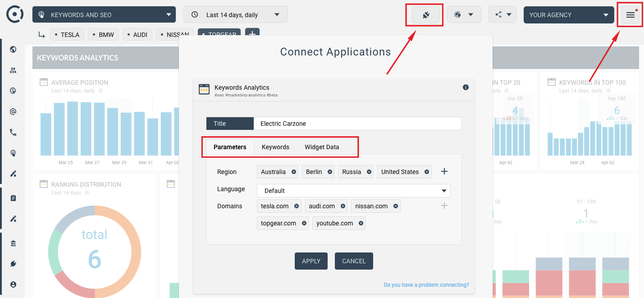The height and width of the screenshot is (298, 644).
Task: Select the NISSAN project tab
Action: [175, 35]
